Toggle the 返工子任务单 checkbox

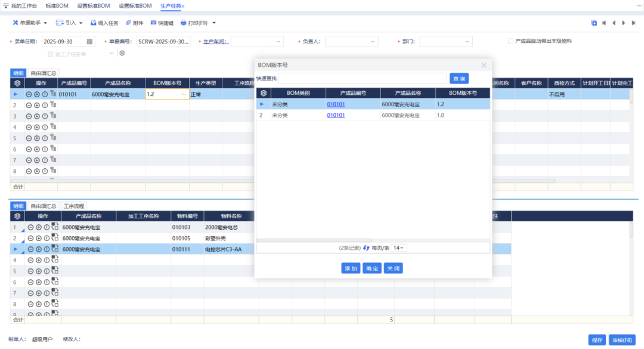pos(51,54)
